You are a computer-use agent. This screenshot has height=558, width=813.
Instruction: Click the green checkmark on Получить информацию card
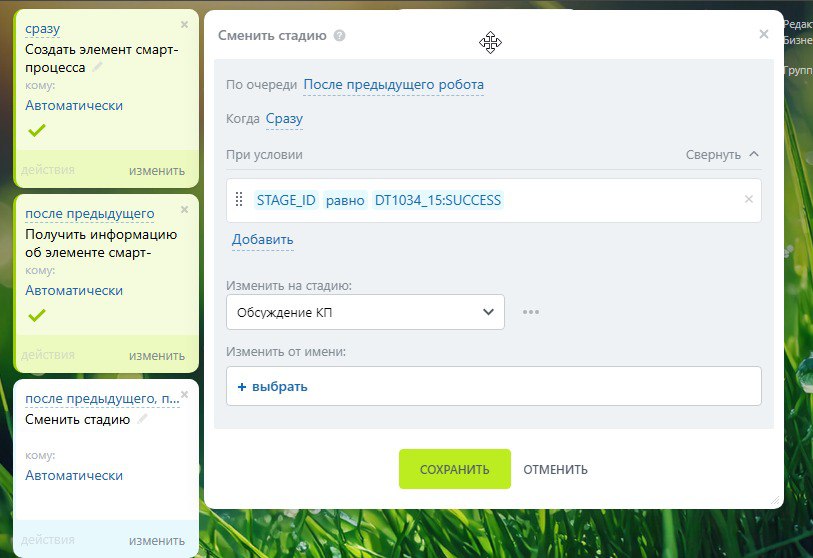click(37, 315)
